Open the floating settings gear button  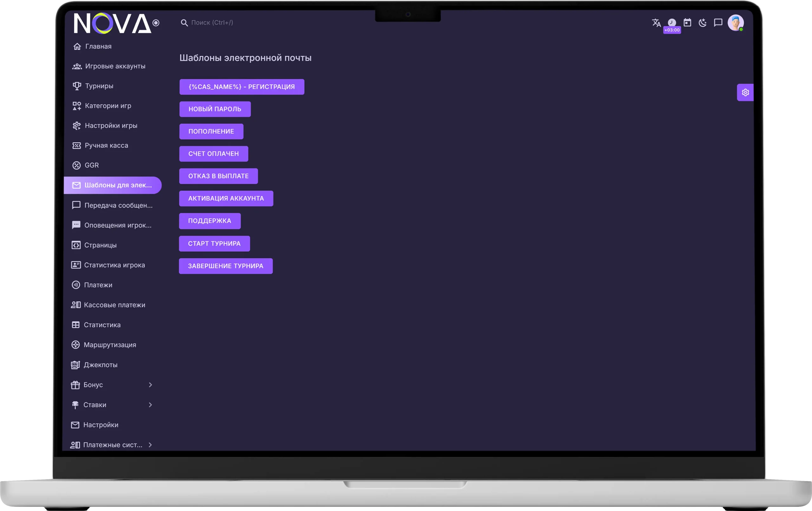pos(745,92)
